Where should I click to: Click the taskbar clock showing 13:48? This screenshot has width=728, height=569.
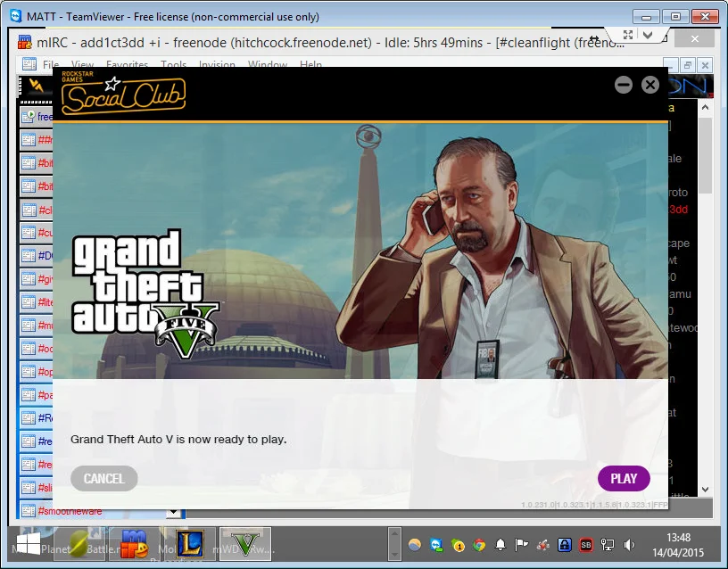tap(678, 545)
